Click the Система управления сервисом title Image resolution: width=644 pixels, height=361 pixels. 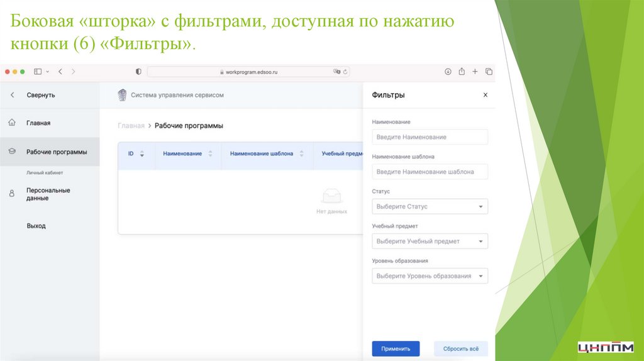coord(177,95)
